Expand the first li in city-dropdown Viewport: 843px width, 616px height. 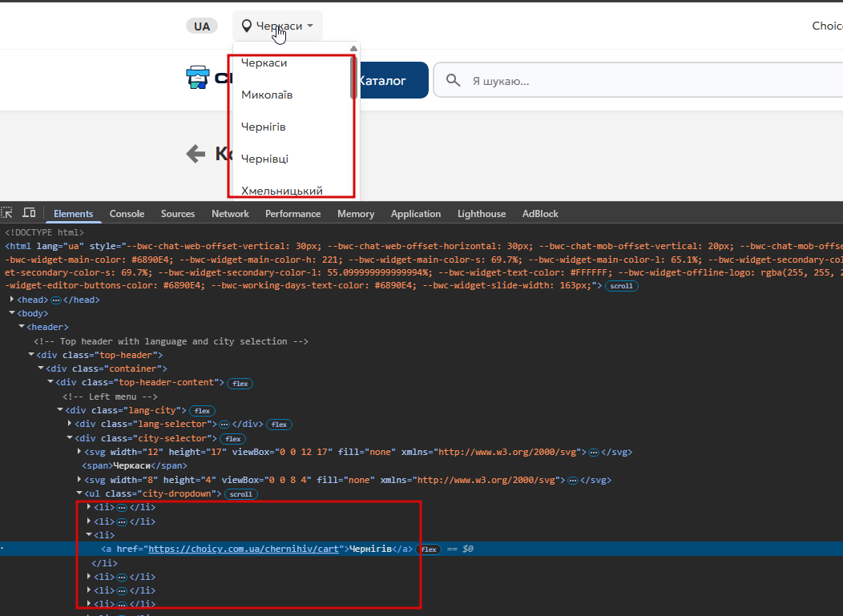[89, 506]
